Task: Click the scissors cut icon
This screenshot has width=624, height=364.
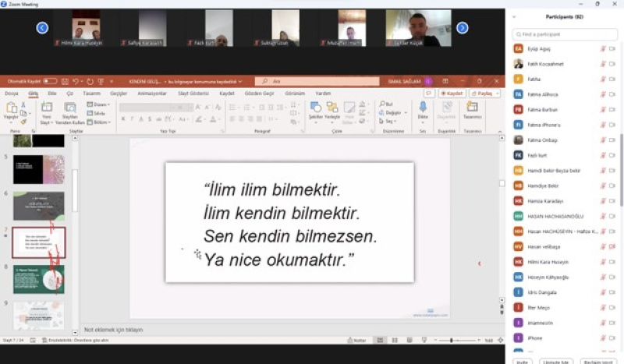Action: (x=23, y=104)
